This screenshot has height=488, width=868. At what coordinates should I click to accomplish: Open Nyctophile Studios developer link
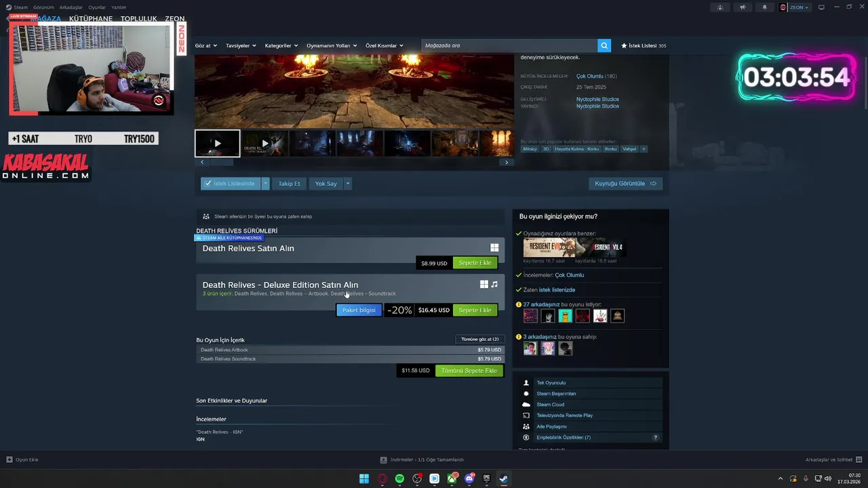tap(597, 99)
